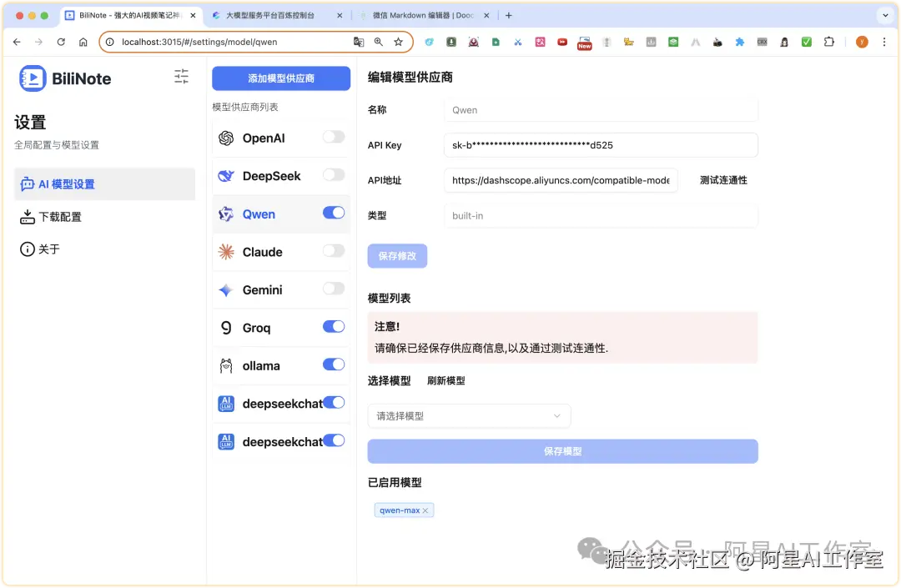Disable the Groq provider switch

(x=333, y=326)
